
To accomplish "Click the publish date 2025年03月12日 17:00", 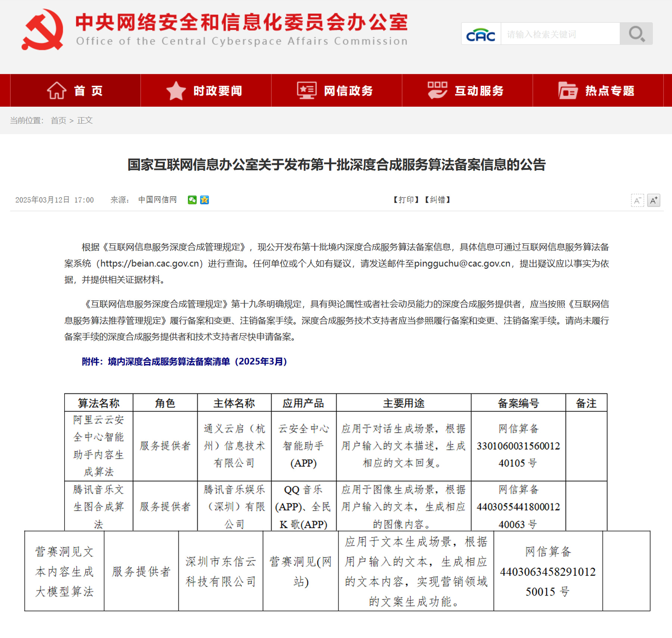I will click(55, 200).
